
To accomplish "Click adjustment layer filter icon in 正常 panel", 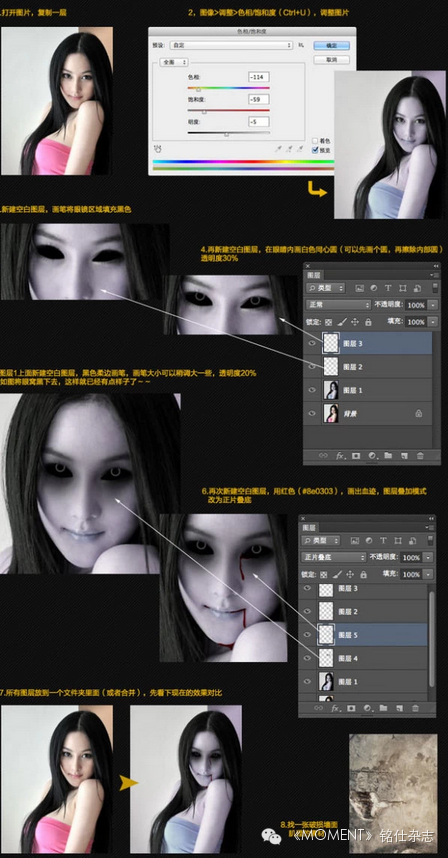I will pos(374,288).
